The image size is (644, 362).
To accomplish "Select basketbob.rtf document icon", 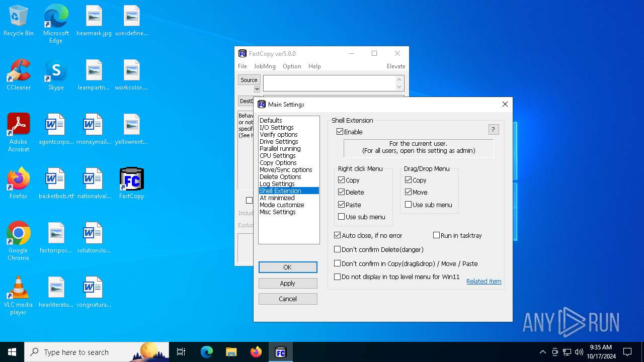I will (x=56, y=184).
